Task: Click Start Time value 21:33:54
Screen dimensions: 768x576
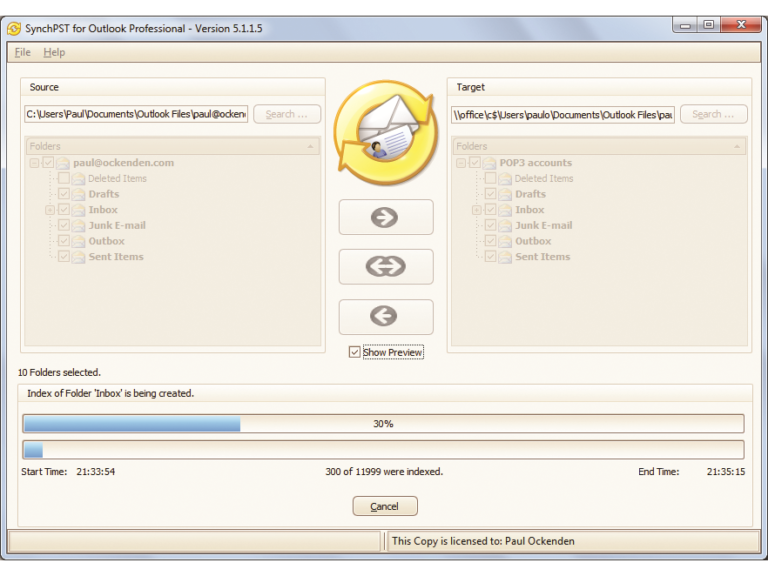Action: tap(96, 472)
